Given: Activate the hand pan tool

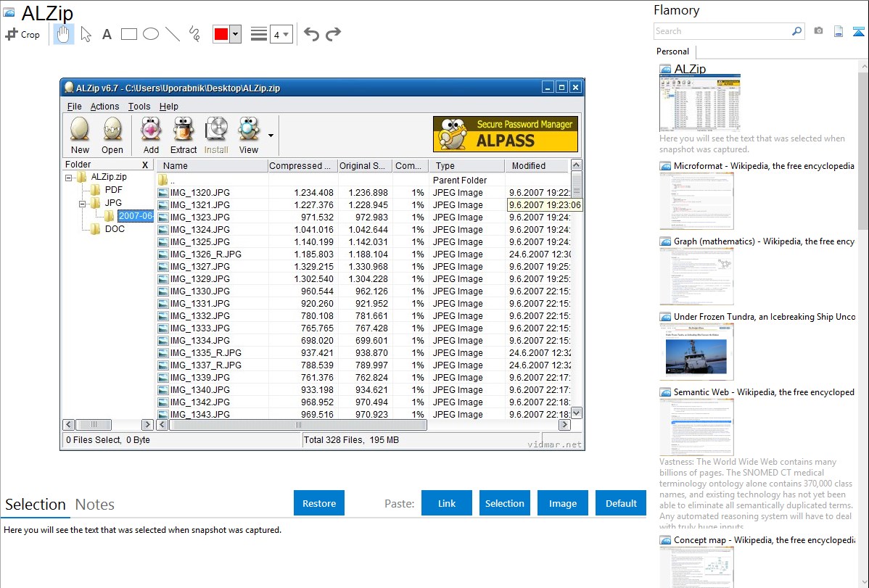Looking at the screenshot, I should pyautogui.click(x=63, y=34).
